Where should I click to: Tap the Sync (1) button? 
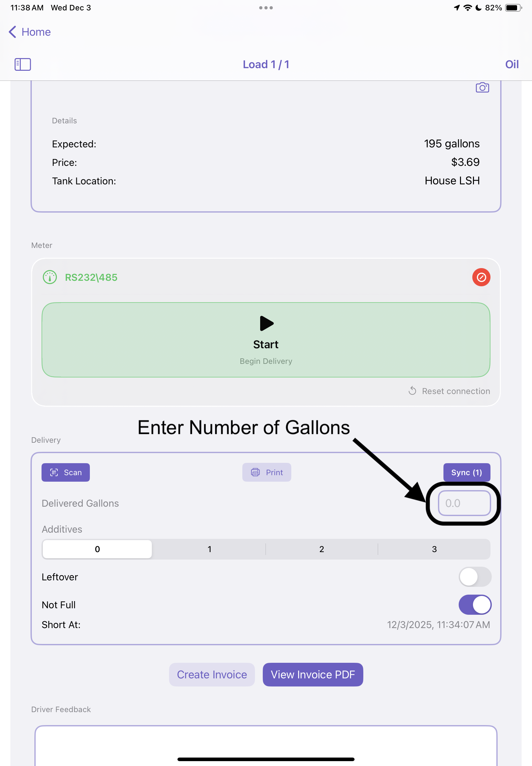466,472
